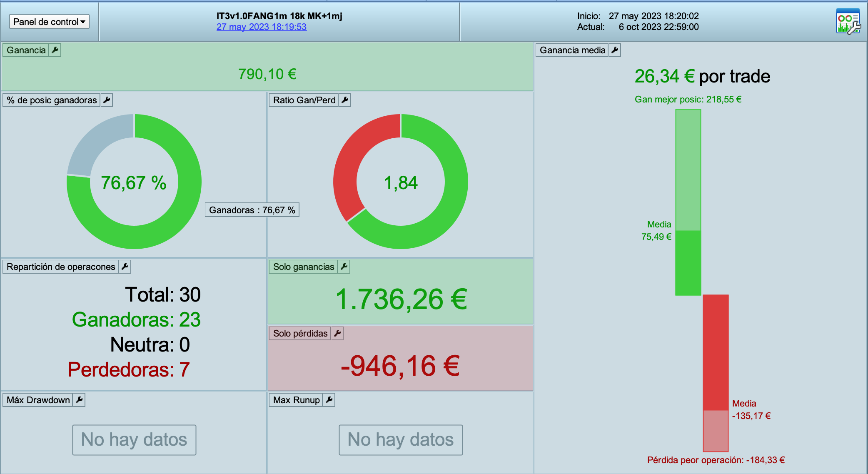Click the 1.736,26 € gains value
Screen dimensions: 868x474
[402, 299]
